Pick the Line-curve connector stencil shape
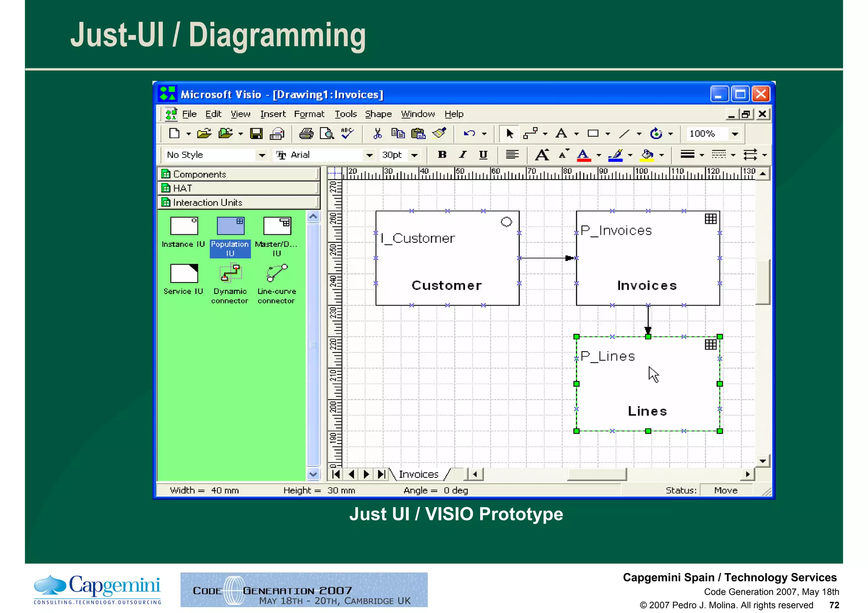868x613 pixels. 276,284
